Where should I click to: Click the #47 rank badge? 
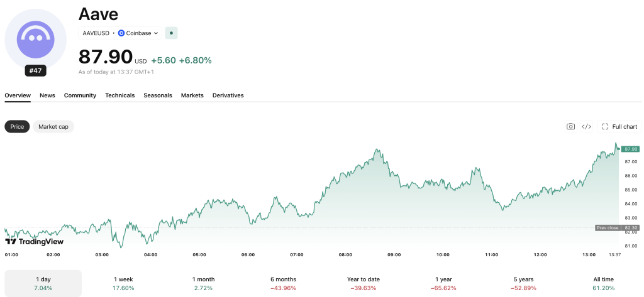[x=35, y=70]
